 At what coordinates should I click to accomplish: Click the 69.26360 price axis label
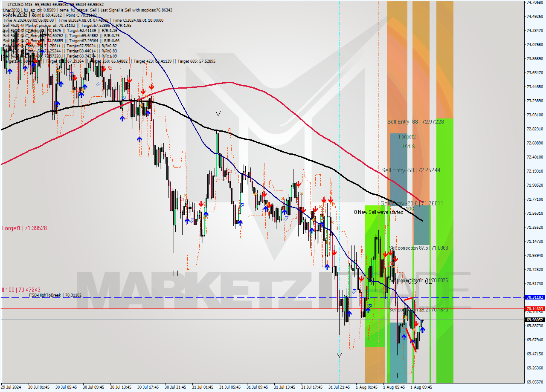(534, 368)
